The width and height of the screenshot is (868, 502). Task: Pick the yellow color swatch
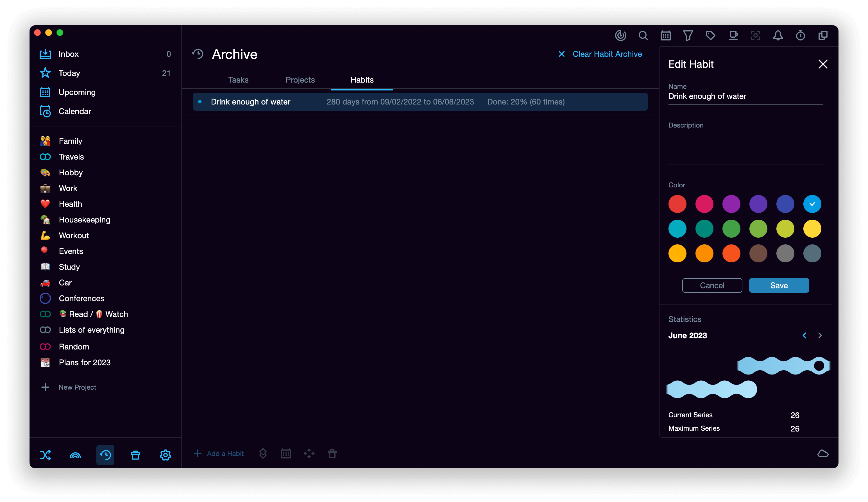(x=812, y=229)
